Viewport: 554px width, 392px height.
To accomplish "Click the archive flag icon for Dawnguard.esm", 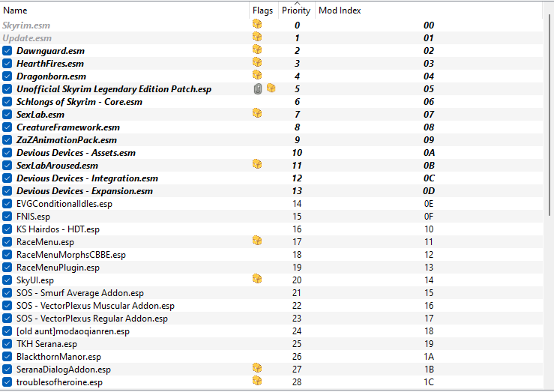I will coord(257,49).
